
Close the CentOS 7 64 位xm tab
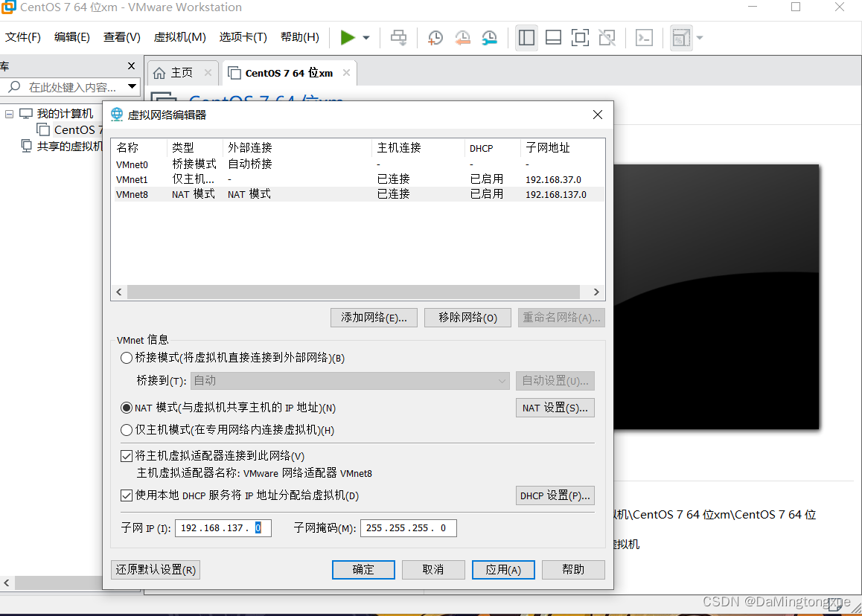tap(346, 72)
